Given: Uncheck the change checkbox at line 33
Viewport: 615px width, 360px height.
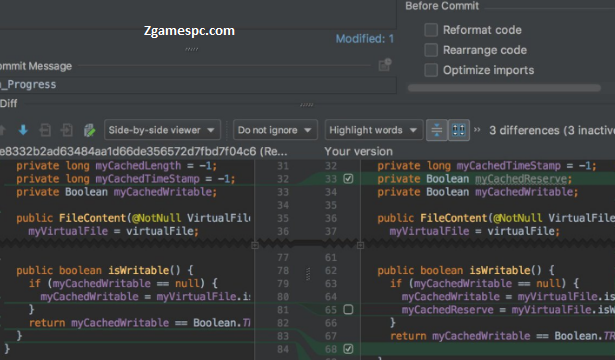Looking at the screenshot, I should coord(348,179).
